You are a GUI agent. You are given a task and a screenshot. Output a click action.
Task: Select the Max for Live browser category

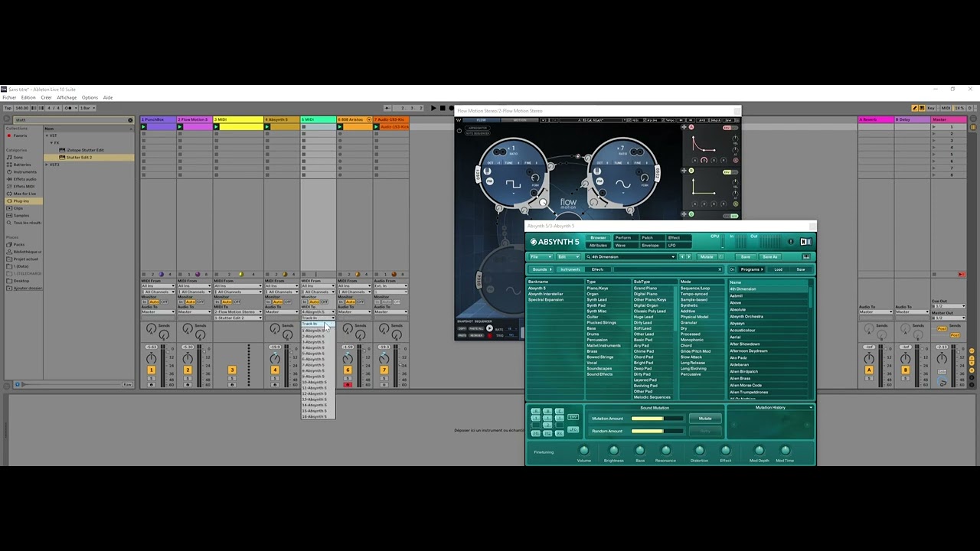click(24, 194)
